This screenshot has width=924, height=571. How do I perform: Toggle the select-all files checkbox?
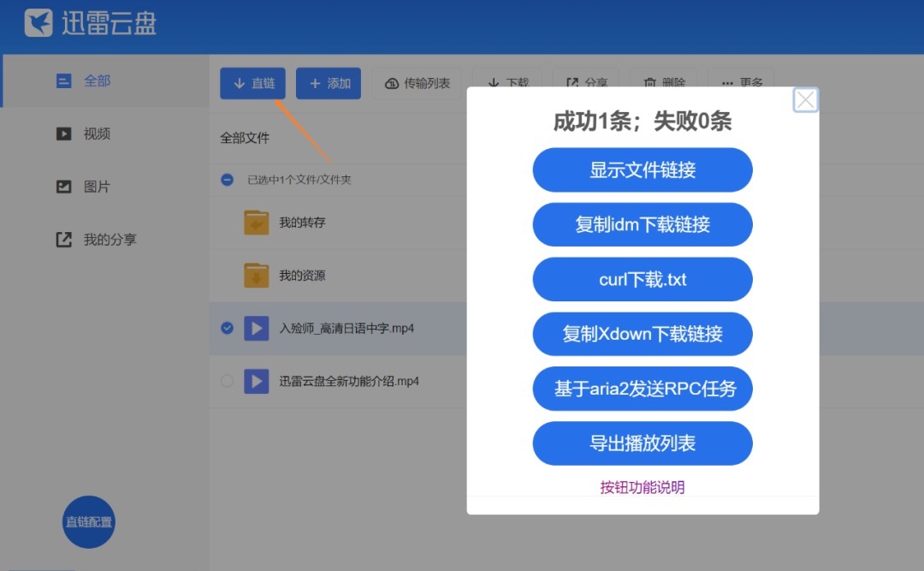pyautogui.click(x=227, y=180)
